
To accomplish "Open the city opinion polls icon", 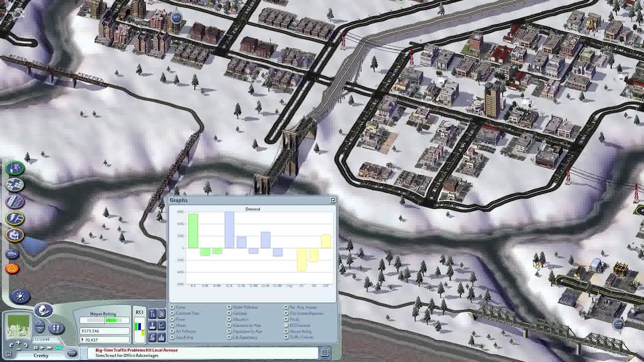I will 162,337.
